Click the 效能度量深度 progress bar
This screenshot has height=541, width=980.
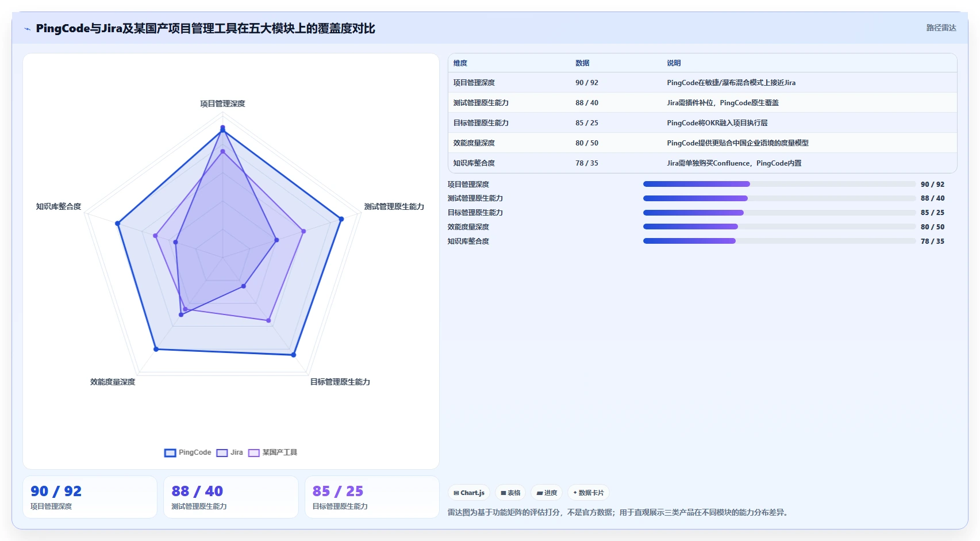779,227
